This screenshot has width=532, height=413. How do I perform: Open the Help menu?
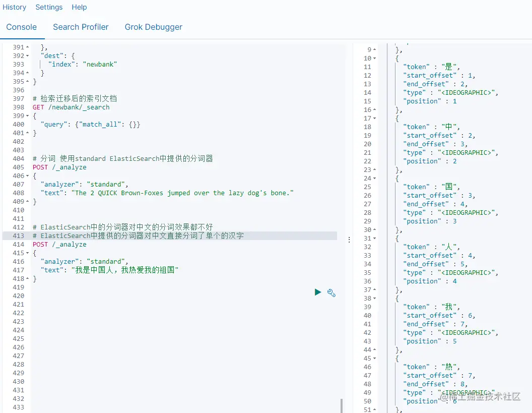(79, 7)
